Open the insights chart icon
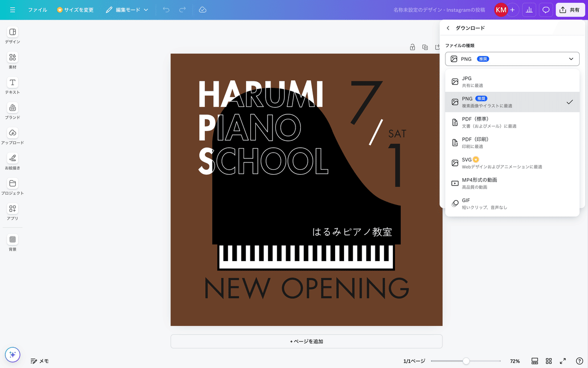 529,9
